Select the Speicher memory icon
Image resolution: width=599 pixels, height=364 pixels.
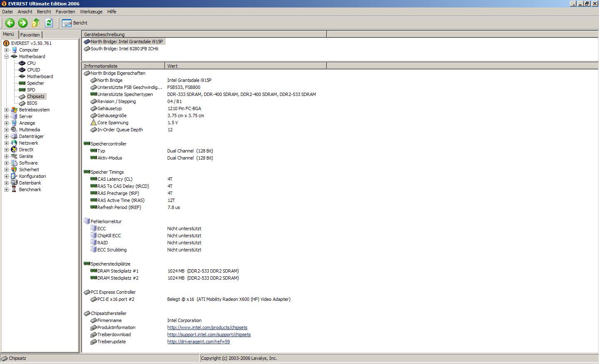point(22,83)
